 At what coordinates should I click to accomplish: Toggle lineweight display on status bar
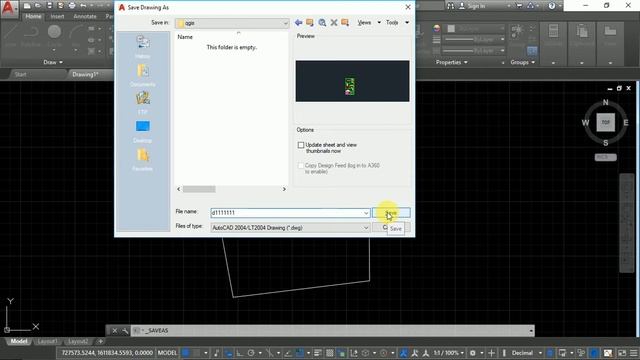[x=318, y=353]
